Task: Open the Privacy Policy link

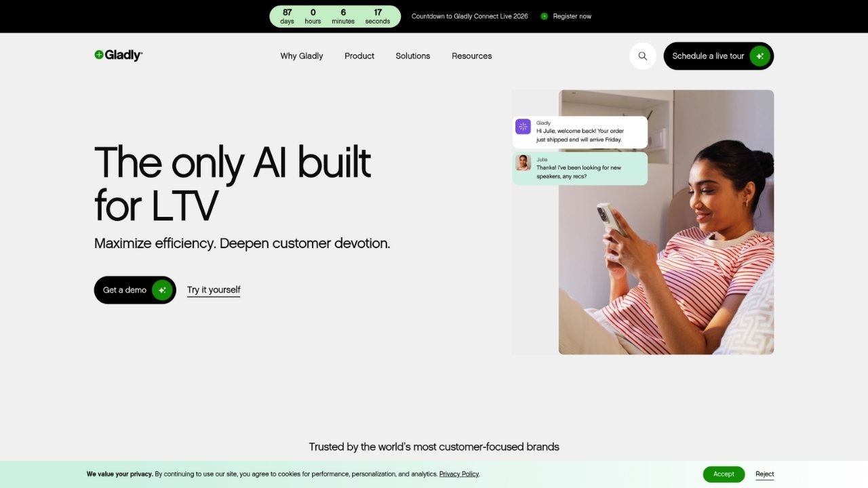Action: (459, 474)
